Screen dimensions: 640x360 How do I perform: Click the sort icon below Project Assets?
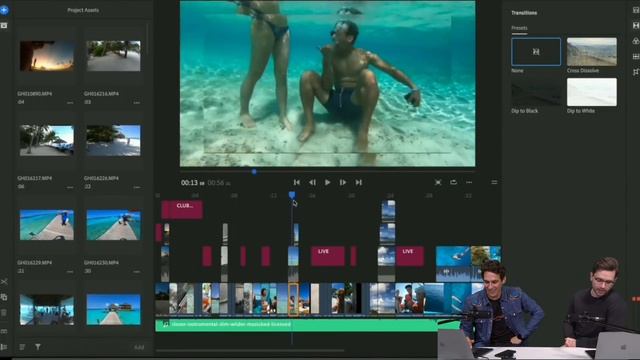coord(22,347)
